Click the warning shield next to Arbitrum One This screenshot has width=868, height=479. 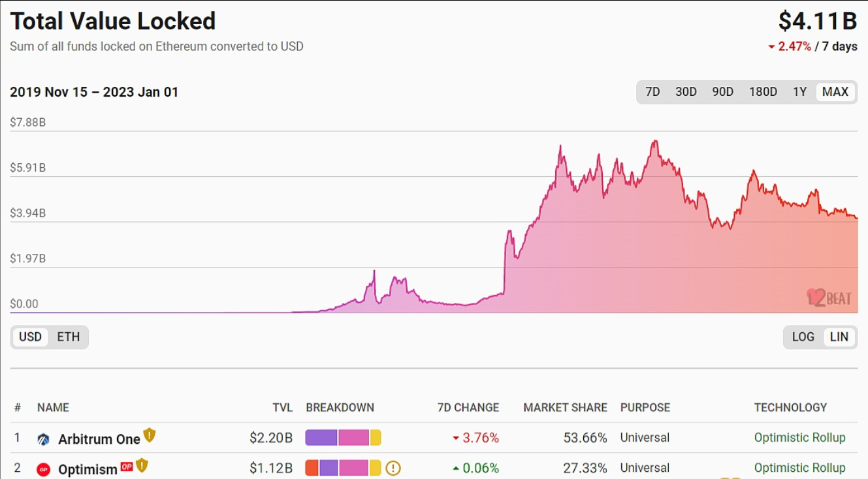coord(150,435)
